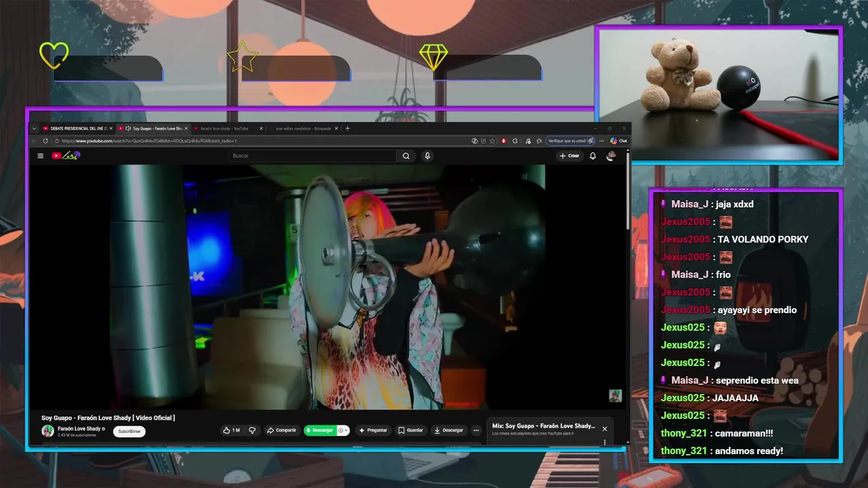Click the YouTube search magnifier button

click(x=406, y=156)
